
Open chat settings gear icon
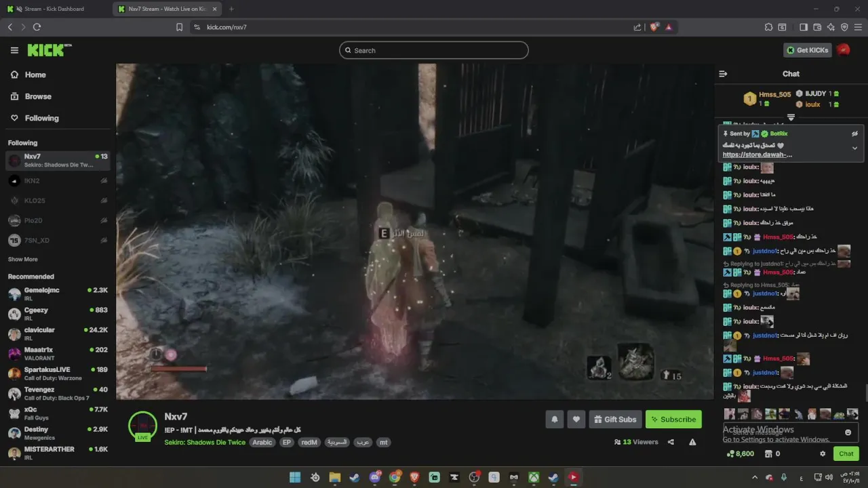click(x=823, y=454)
